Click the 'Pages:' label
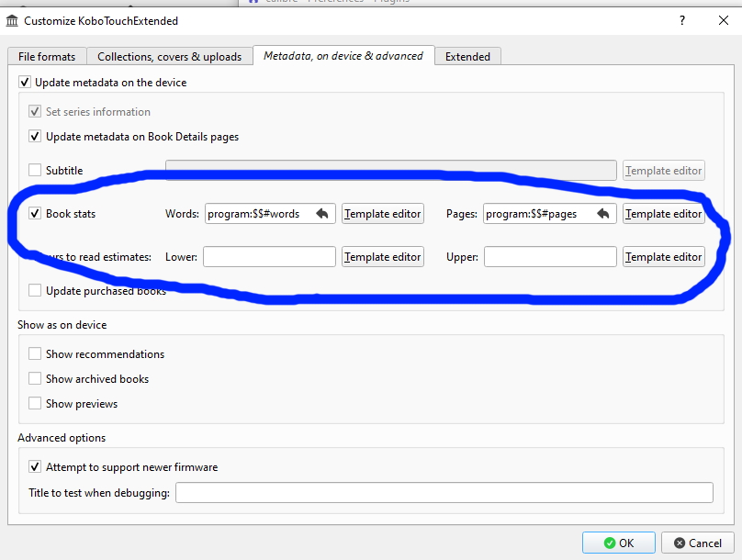 click(461, 214)
